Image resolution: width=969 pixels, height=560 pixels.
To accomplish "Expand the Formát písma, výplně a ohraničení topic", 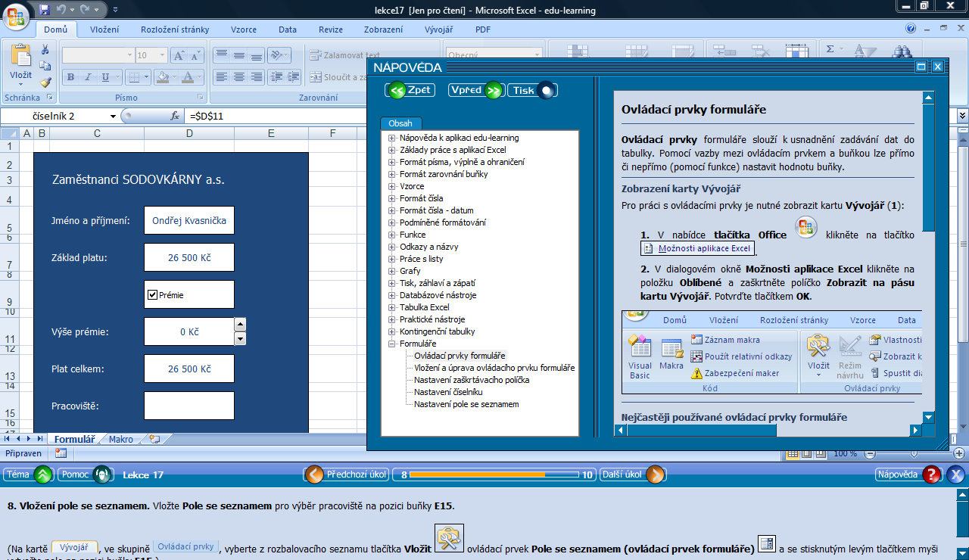I will coord(392,162).
